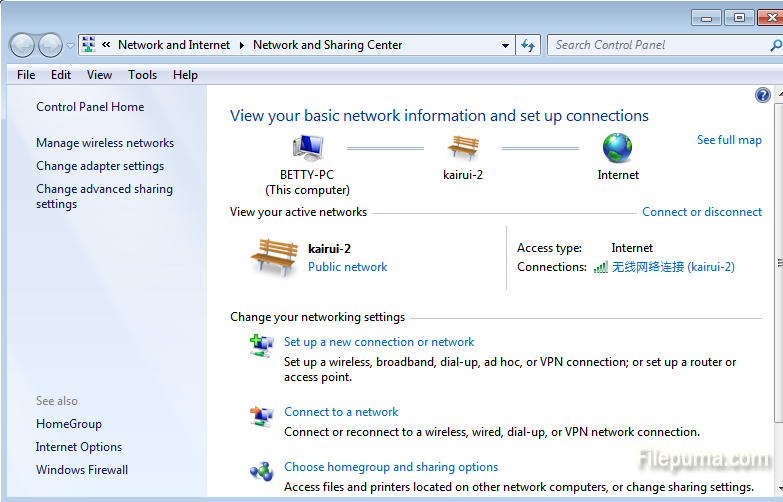Click the Back navigation arrow

tap(22, 45)
